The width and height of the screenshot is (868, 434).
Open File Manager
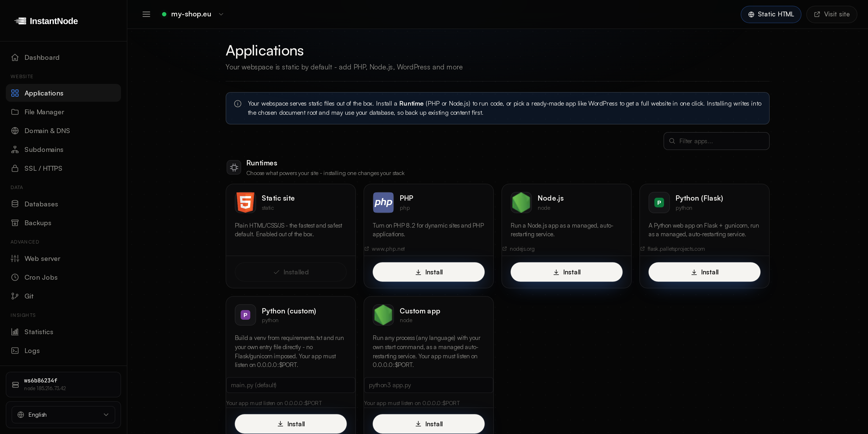click(x=63, y=112)
